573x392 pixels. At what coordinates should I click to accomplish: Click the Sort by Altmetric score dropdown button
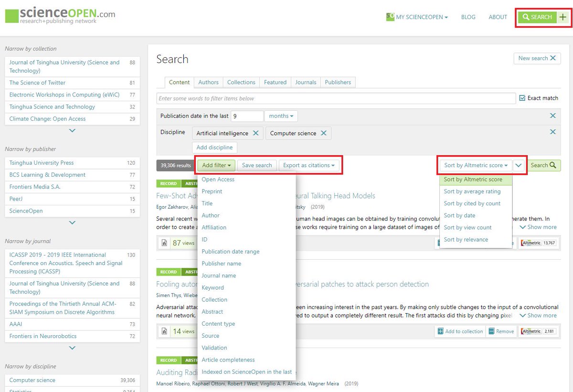476,165
